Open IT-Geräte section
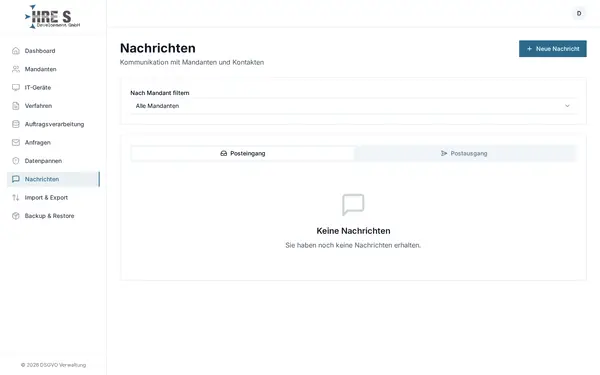The width and height of the screenshot is (600, 375). click(x=53, y=87)
